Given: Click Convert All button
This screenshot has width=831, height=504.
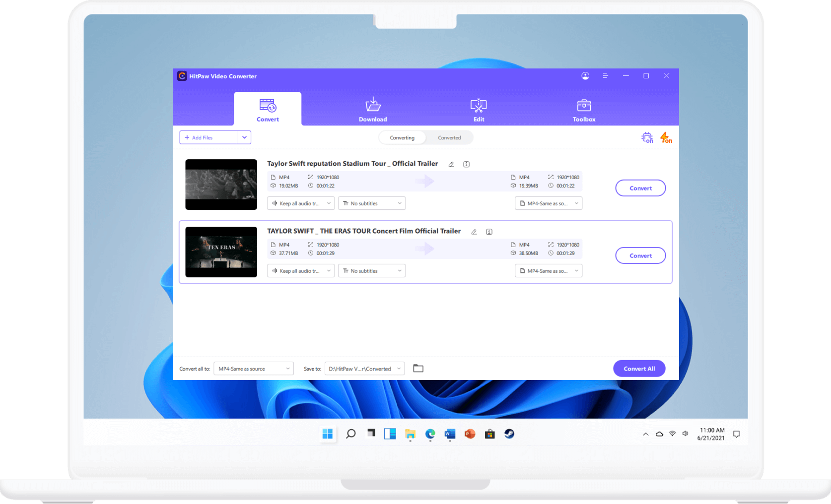Looking at the screenshot, I should 639,368.
